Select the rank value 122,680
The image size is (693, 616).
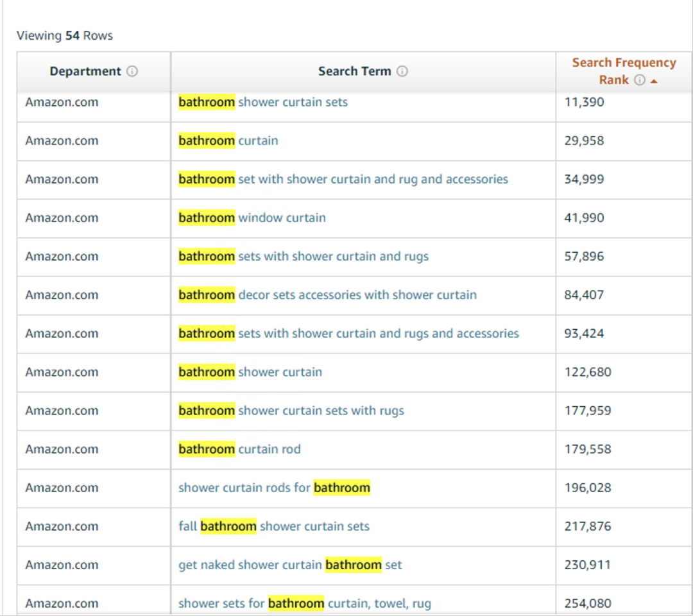tap(588, 372)
